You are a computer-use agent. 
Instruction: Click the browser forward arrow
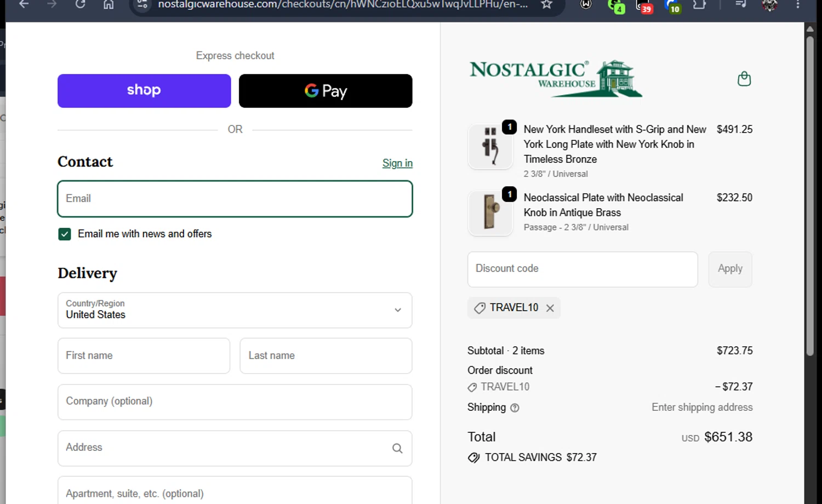(x=52, y=4)
